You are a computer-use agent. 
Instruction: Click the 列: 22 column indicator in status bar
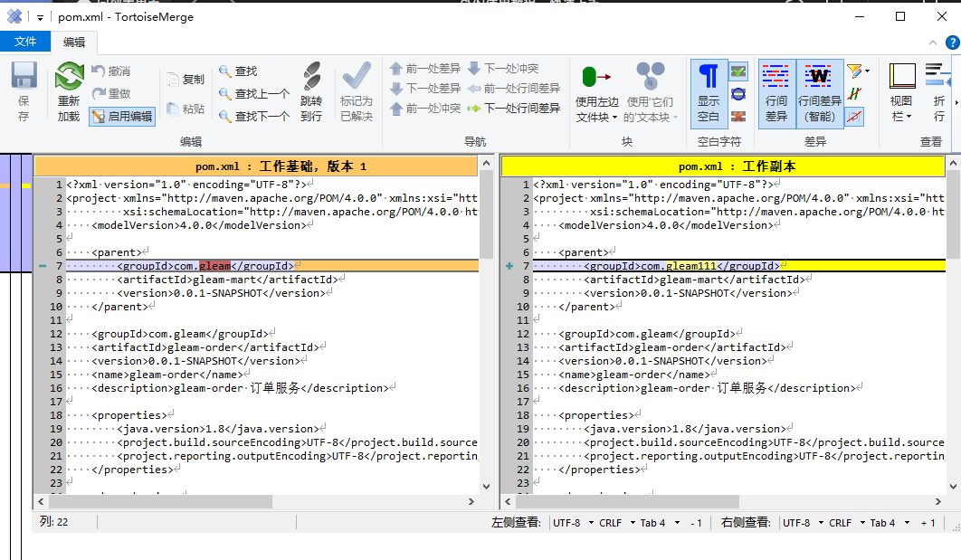[x=54, y=521]
